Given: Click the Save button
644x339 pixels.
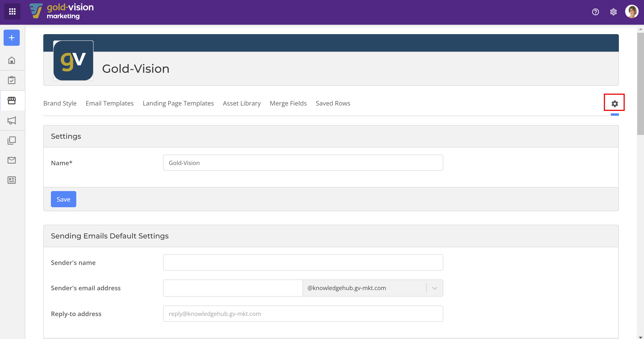Looking at the screenshot, I should [x=63, y=199].
